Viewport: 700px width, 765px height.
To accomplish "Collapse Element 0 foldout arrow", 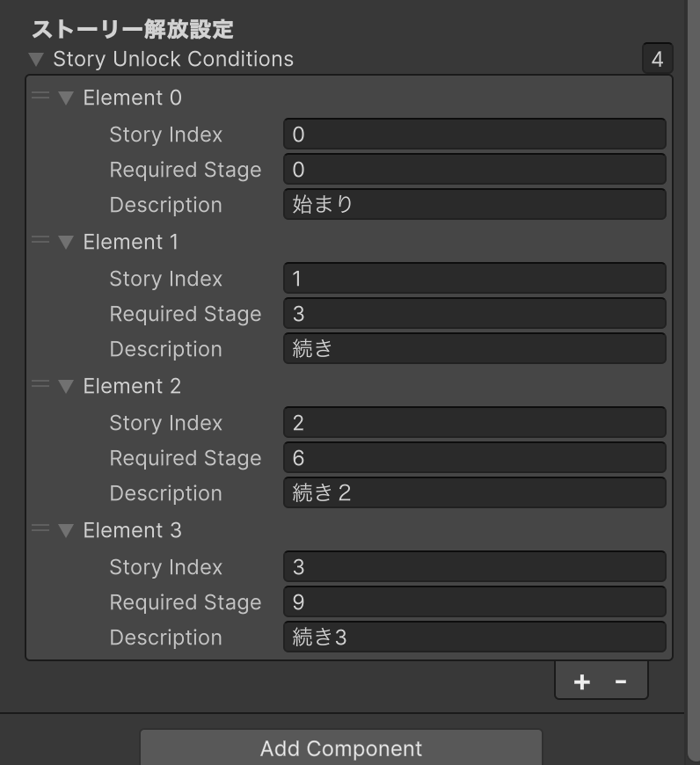I will pos(66,98).
